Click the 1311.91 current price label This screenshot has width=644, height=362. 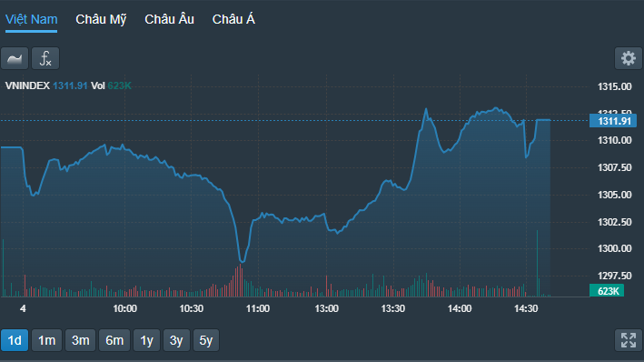point(613,121)
